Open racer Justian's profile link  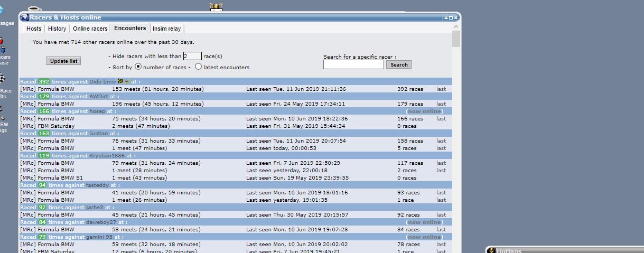click(99, 133)
